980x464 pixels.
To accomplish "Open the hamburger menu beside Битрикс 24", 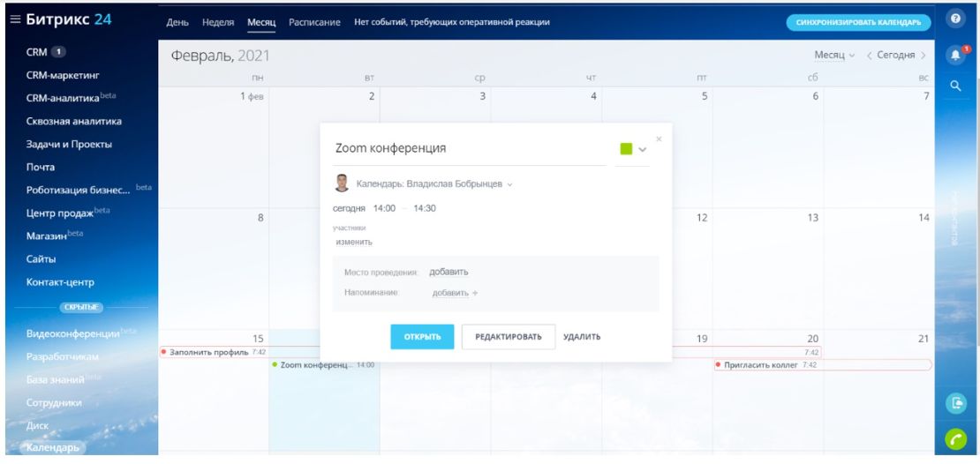I will pyautogui.click(x=15, y=19).
